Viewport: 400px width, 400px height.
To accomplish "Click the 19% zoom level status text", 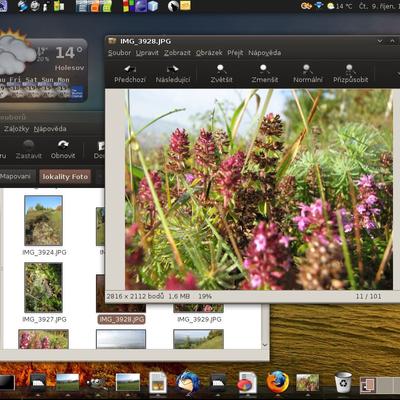I will tap(205, 296).
